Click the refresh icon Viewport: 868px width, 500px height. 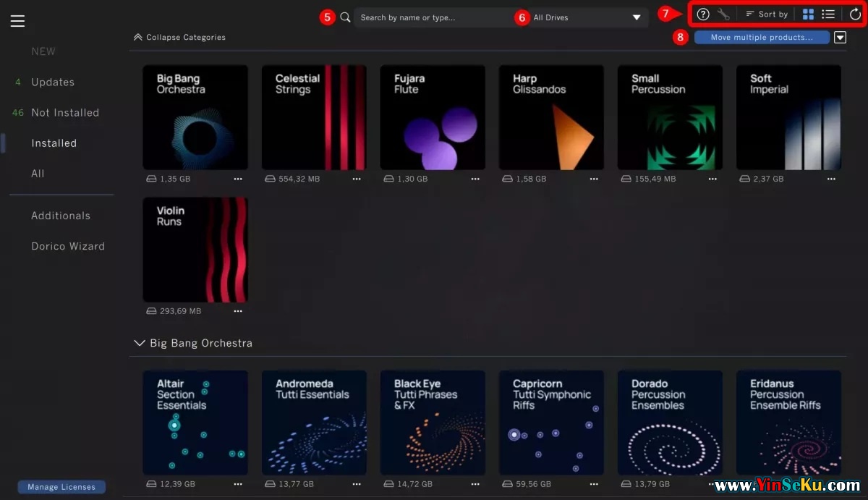tap(855, 14)
